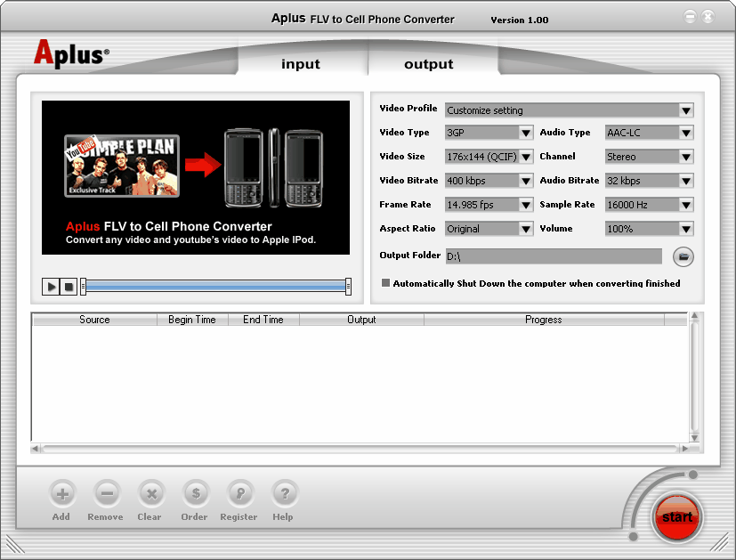
Task: Click the Progress column header
Action: click(543, 320)
